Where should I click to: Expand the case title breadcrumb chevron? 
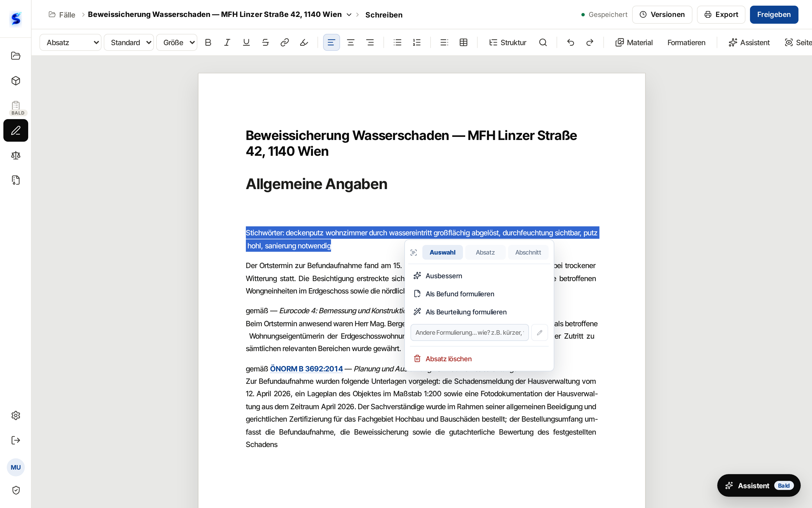point(349,15)
